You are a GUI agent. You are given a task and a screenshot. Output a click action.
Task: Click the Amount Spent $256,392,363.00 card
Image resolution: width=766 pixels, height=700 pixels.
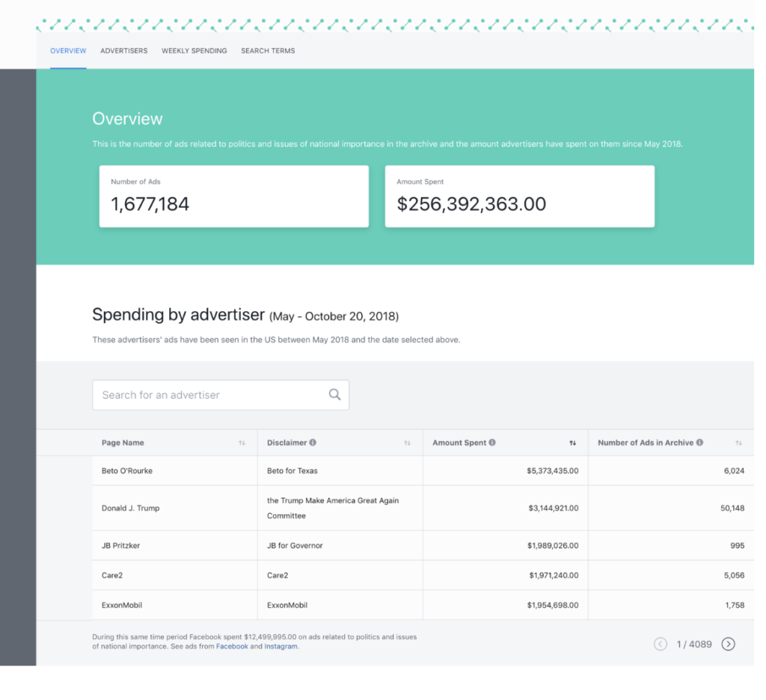click(520, 196)
